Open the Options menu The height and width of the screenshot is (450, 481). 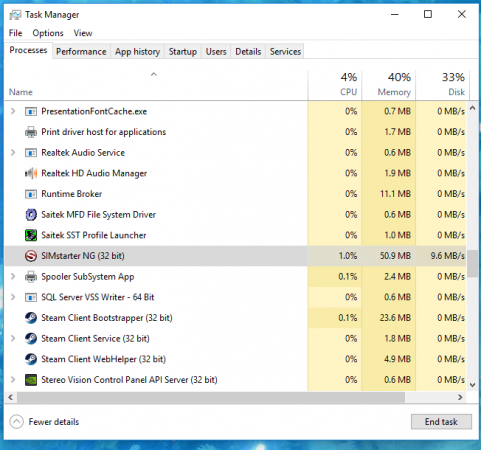point(48,33)
